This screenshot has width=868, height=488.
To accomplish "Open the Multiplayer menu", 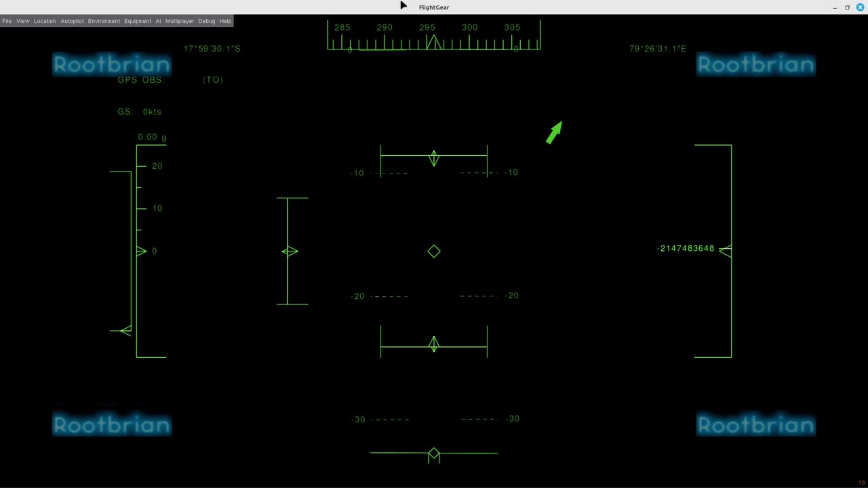I will coord(180,21).
